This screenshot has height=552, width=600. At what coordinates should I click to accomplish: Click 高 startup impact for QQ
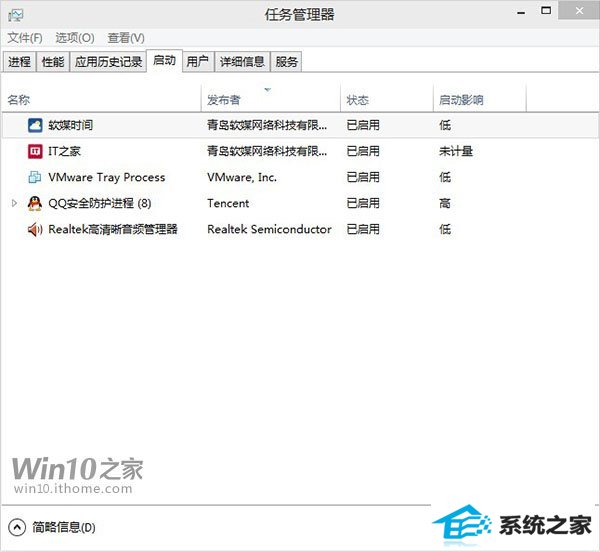click(445, 203)
